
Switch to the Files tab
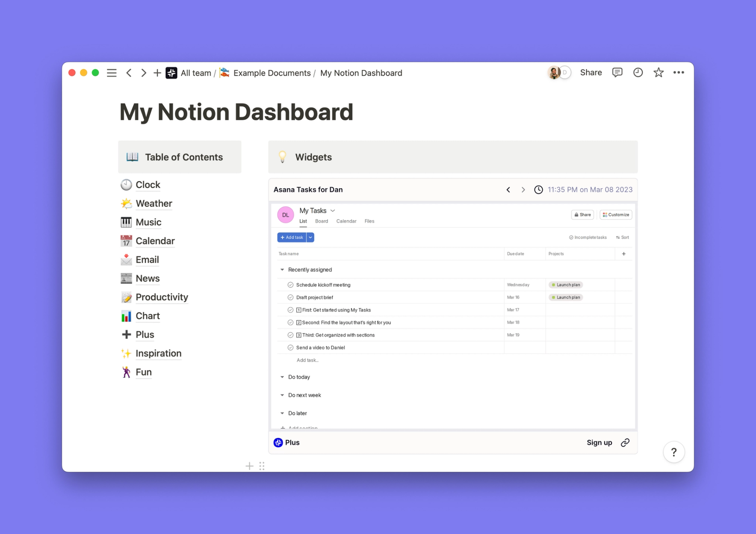click(x=369, y=221)
